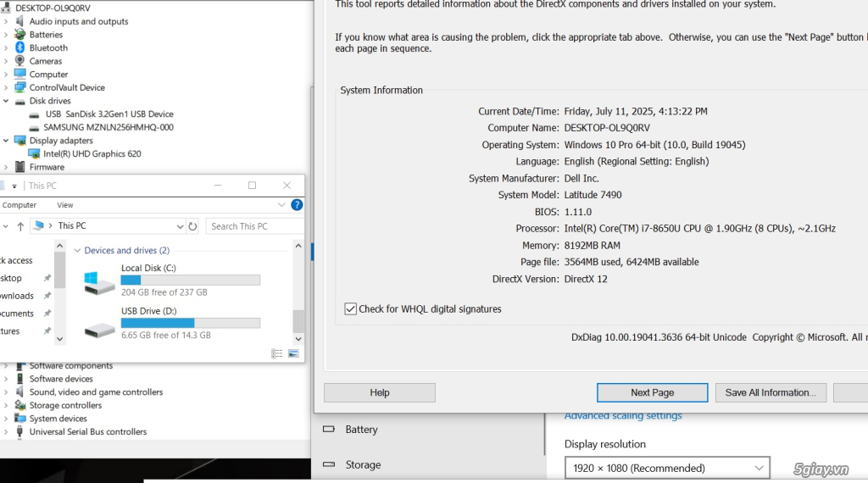This screenshot has width=868, height=483.
Task: Open recent locations dropdown in This PC
Action: click(6, 226)
